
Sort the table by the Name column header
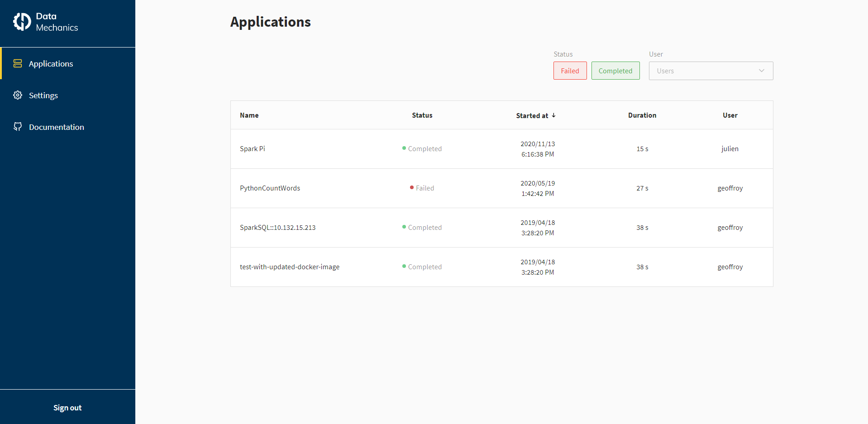point(249,115)
